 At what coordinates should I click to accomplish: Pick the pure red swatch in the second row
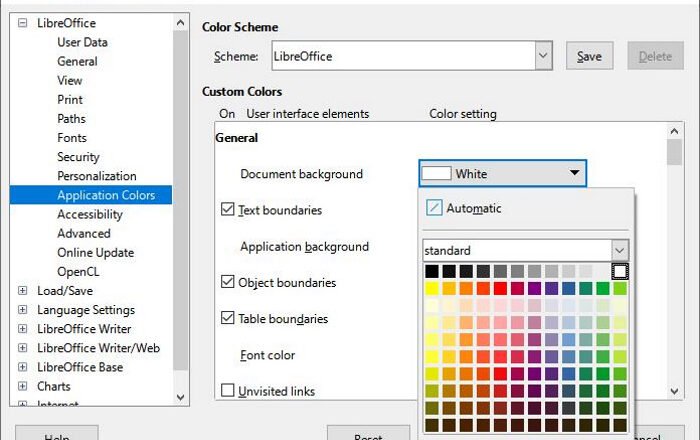point(500,288)
